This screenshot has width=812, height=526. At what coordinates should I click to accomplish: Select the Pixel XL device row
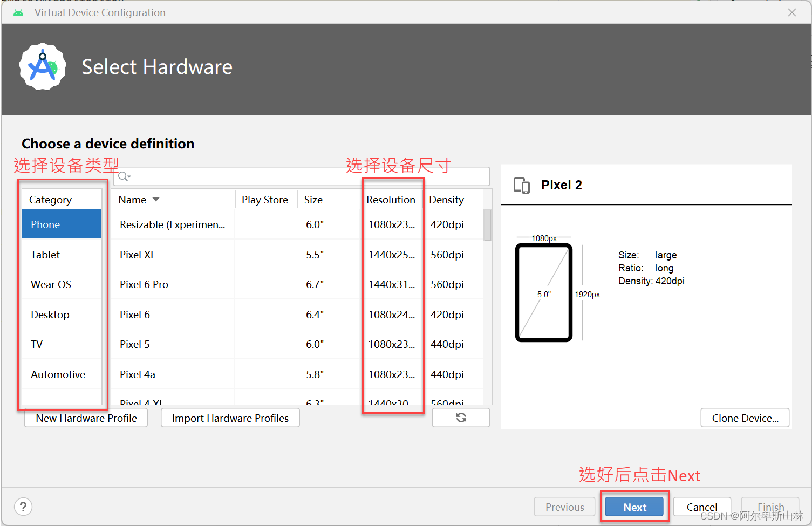tap(297, 255)
